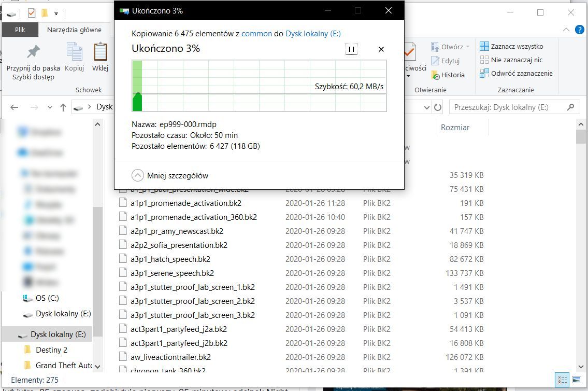The image size is (588, 391).
Task: Click the refresh icon beside address bar
Action: pos(438,107)
